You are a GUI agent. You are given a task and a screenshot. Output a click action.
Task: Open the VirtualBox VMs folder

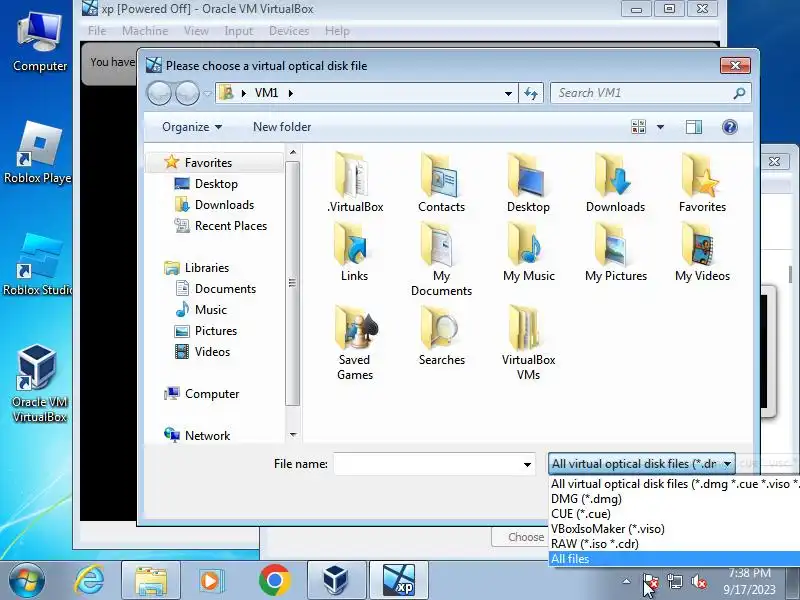(x=528, y=343)
